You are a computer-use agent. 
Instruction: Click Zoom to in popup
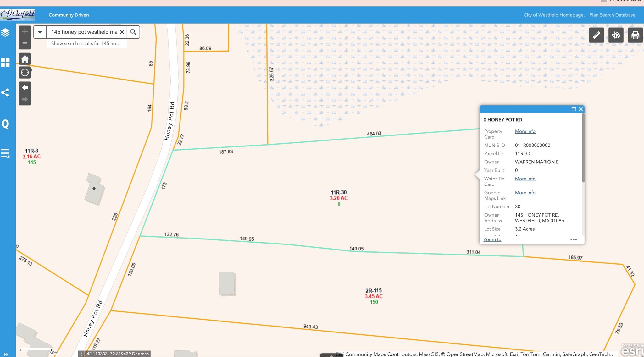pyautogui.click(x=492, y=239)
